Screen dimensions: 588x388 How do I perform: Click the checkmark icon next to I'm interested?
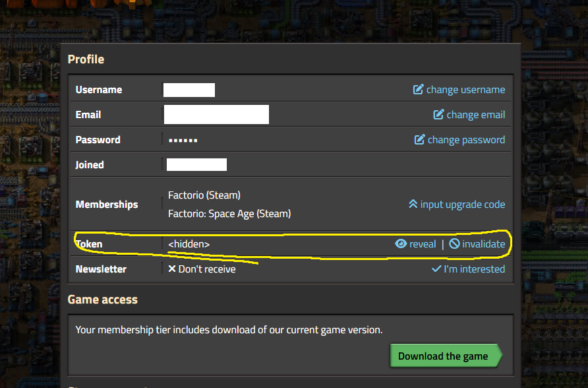click(436, 269)
